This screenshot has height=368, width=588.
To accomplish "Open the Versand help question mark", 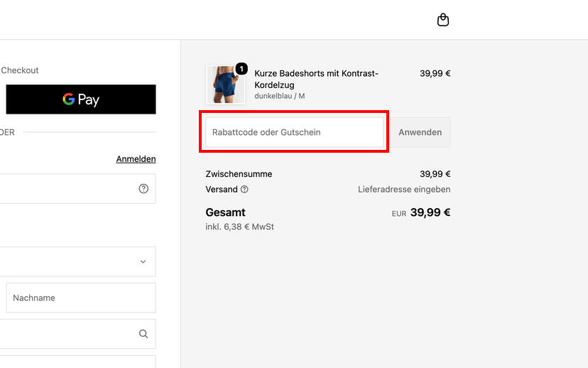I will (244, 190).
